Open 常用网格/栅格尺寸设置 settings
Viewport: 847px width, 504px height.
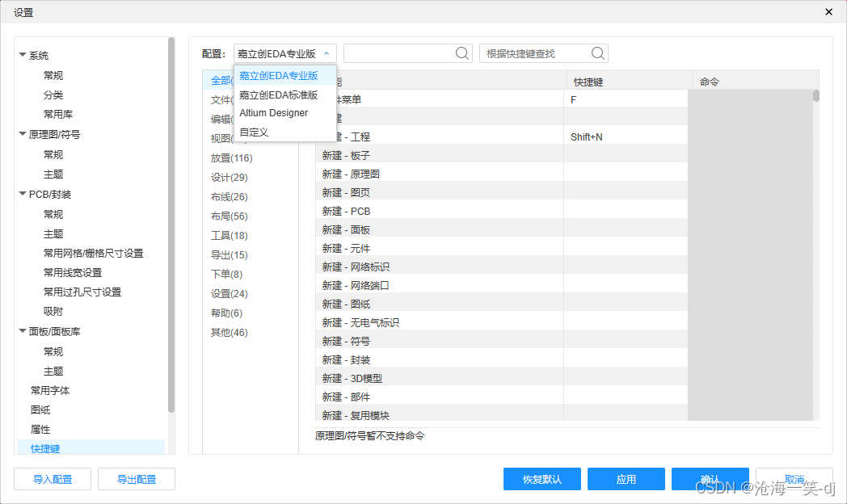pos(94,253)
